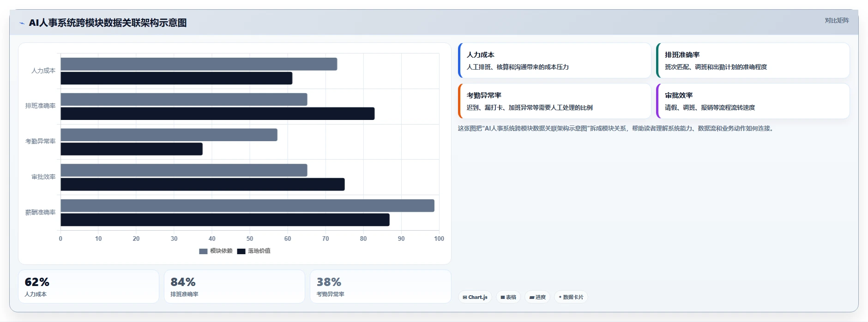Toggle the 模块依赖 legend series
Screen dimensions: 868x322
coord(216,251)
